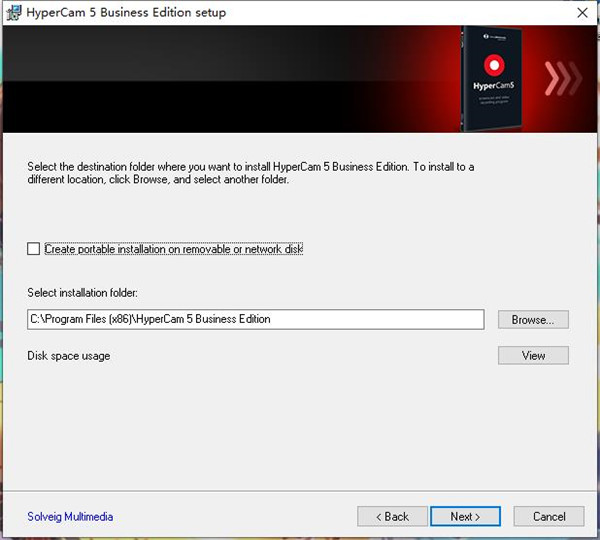
Task: Open the Solveig Multimedia link
Action: (70, 517)
